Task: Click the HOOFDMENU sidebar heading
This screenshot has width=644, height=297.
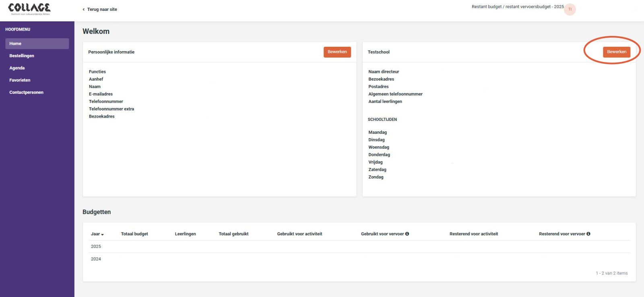Action: pyautogui.click(x=18, y=29)
